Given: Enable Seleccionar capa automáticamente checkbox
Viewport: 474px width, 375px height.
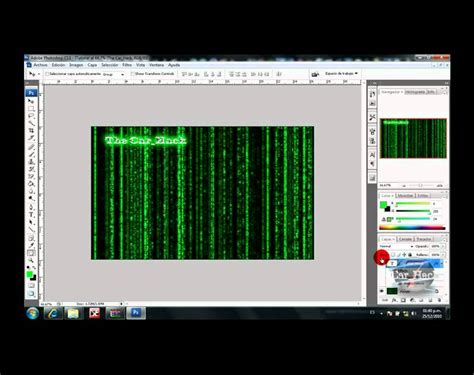Looking at the screenshot, I should [x=47, y=74].
